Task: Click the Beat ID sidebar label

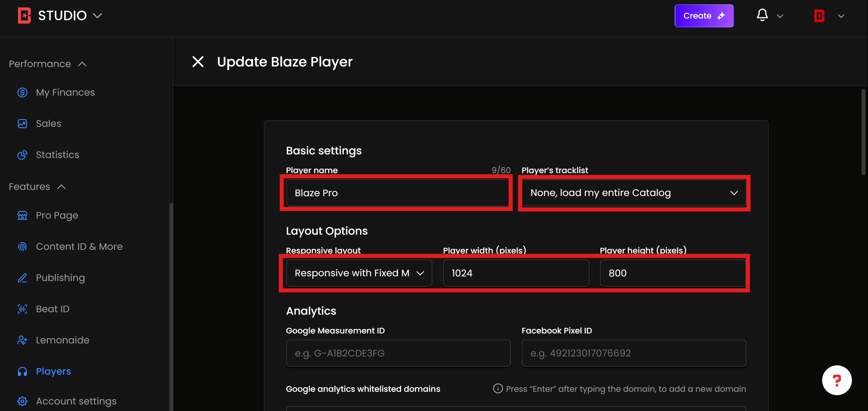Action: pyautogui.click(x=53, y=309)
